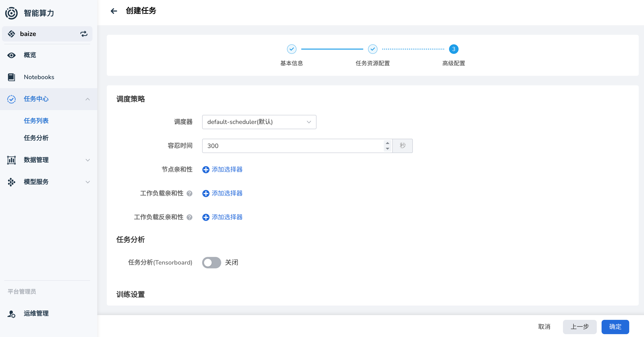Collapse the 任务中心 menu section
Screen dimensions: 644x337
point(87,99)
